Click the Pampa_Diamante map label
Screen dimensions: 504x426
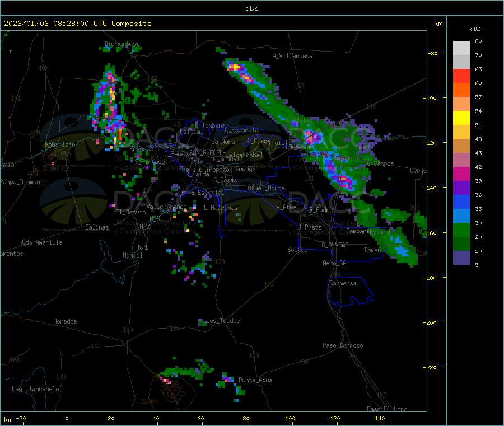click(24, 182)
